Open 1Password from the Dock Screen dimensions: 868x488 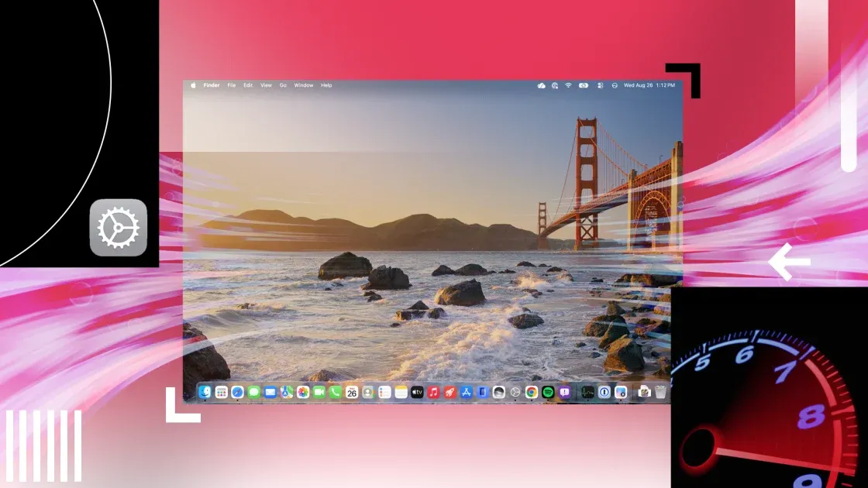coord(604,392)
